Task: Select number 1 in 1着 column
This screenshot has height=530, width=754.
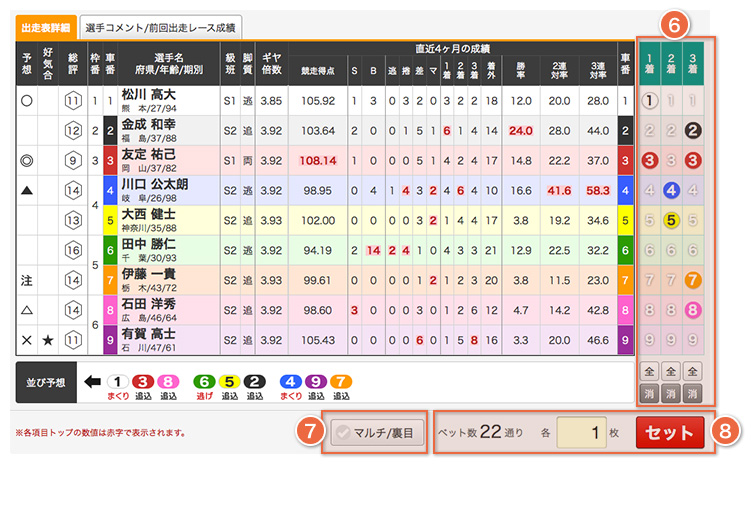Action: tap(649, 101)
